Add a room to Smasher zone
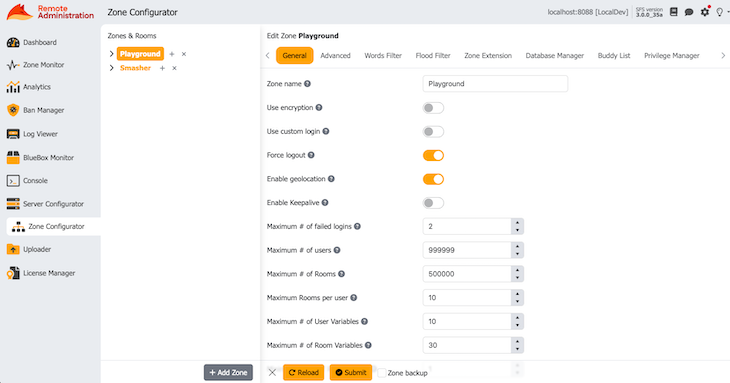 click(x=162, y=68)
